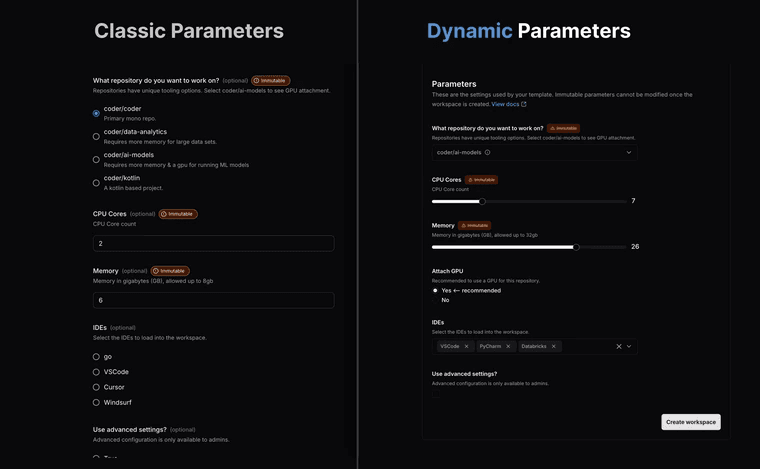Clear all selected IDEs with the X icon
Image resolution: width=760 pixels, height=469 pixels.
619,346
